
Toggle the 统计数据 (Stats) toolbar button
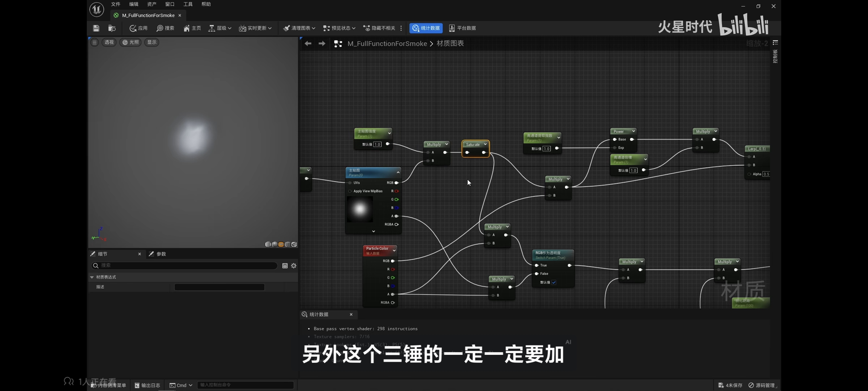pyautogui.click(x=426, y=28)
